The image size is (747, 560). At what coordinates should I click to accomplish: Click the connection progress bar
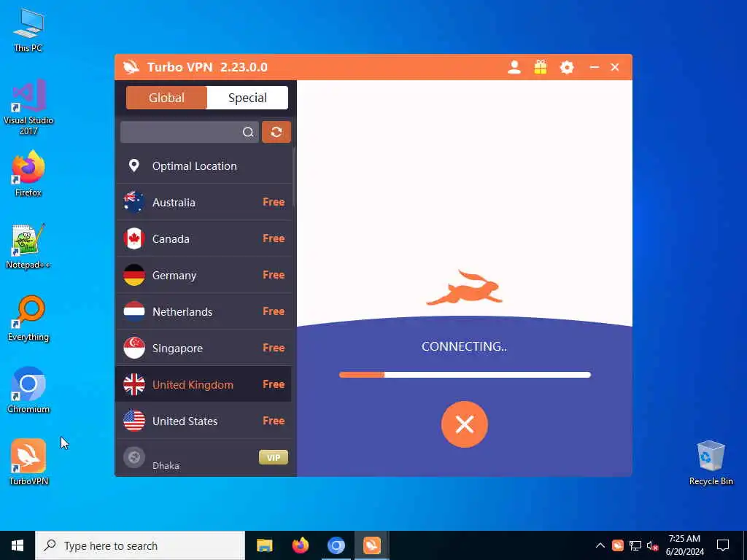pos(465,375)
